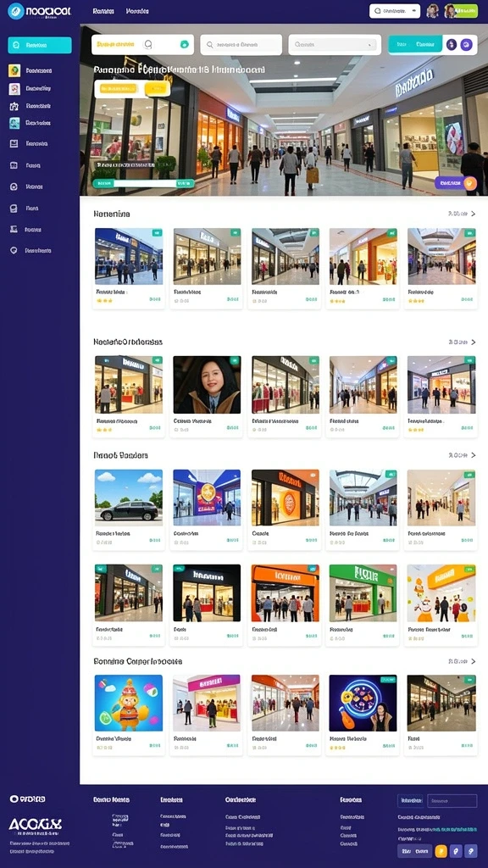Viewport: 488px width, 868px height.
Task: Click the magnifier icon in the hero search field
Action: [x=210, y=45]
